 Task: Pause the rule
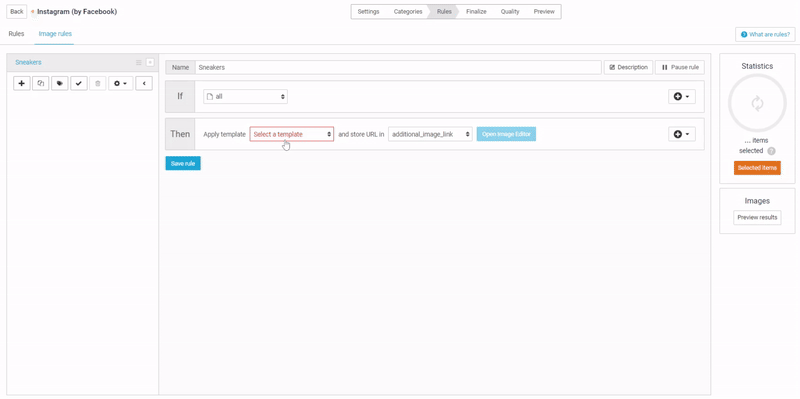click(x=680, y=67)
